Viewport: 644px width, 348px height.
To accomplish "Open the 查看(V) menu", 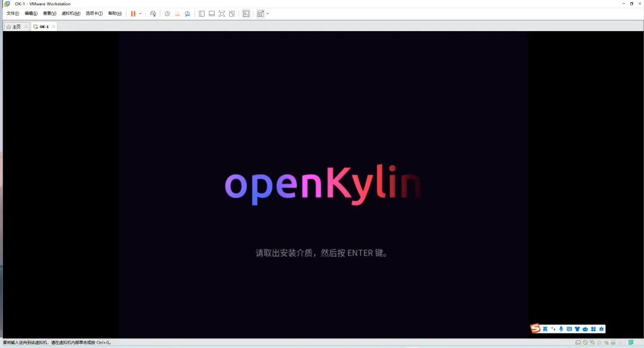I will (49, 14).
